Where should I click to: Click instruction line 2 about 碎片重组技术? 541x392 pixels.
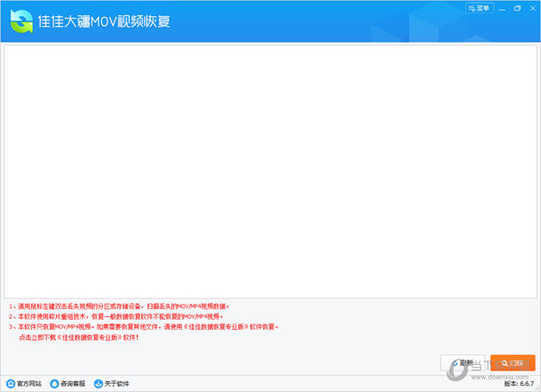116,316
